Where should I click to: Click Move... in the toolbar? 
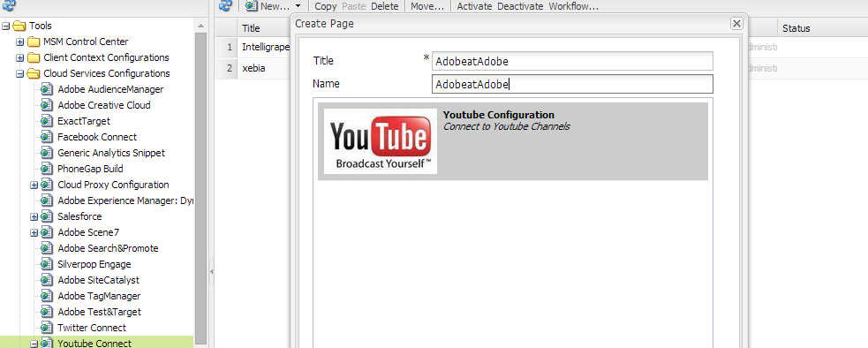[427, 7]
